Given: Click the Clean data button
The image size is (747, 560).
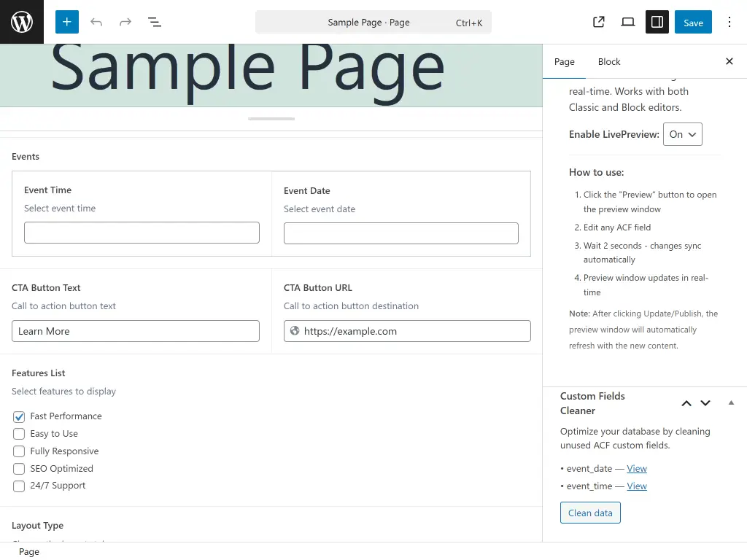Looking at the screenshot, I should (x=590, y=513).
